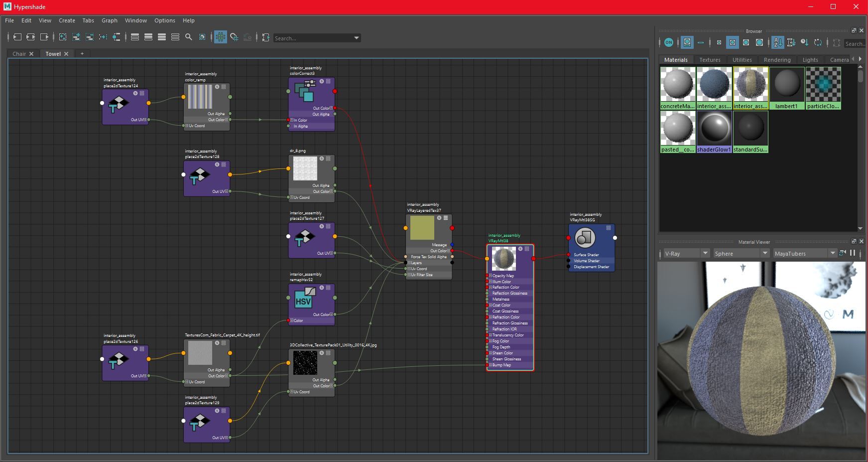Click the Clear graph icon
868x462 pixels.
point(63,37)
